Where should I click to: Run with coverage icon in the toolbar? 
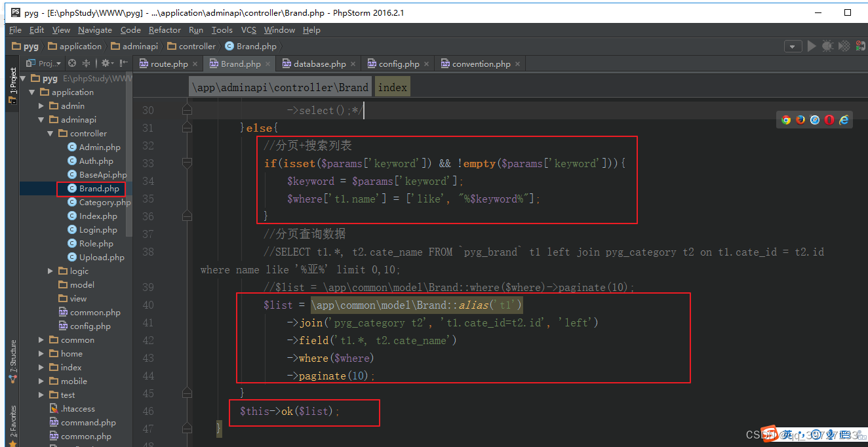pyautogui.click(x=844, y=46)
